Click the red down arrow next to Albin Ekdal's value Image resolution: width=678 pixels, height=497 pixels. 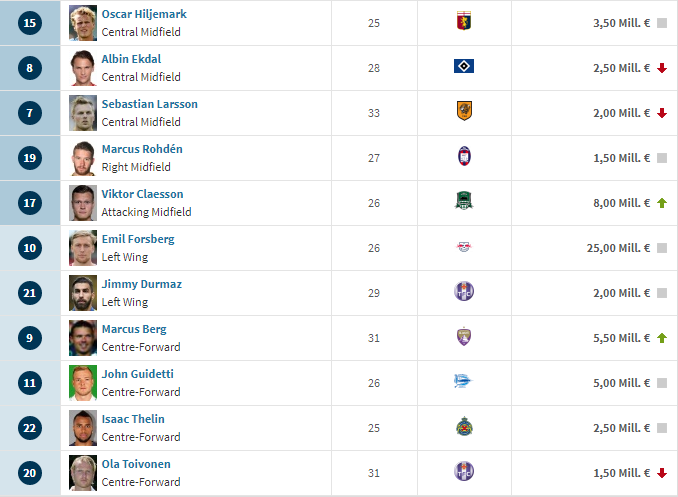(662, 68)
